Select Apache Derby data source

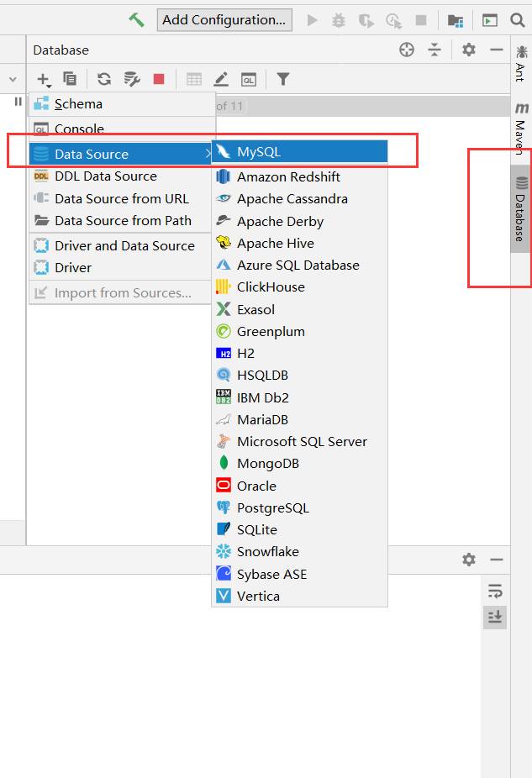[x=300, y=221]
